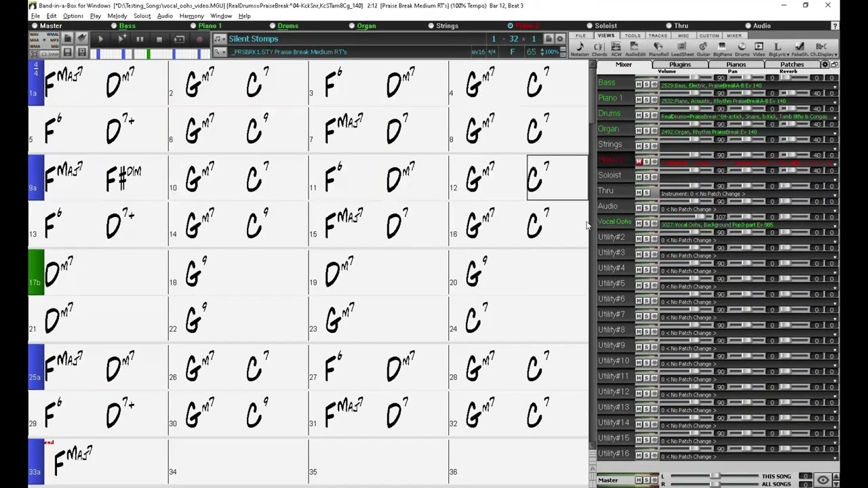
Task: Freeze the Bass track snowflake button
Action: point(654,84)
